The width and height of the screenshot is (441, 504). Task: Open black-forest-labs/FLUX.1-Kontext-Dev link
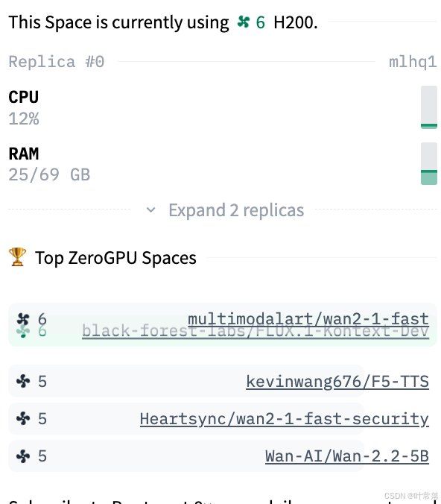coord(256,331)
